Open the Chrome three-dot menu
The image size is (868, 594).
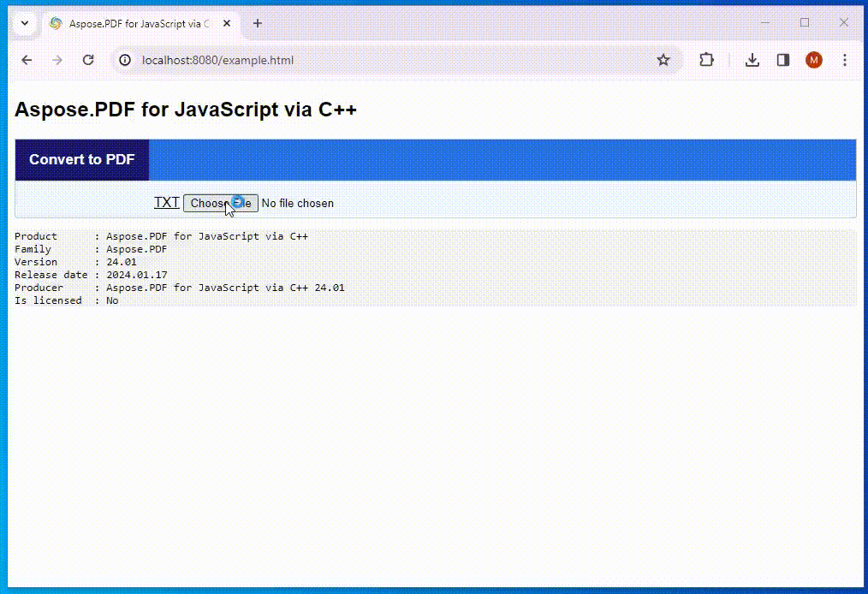point(845,60)
